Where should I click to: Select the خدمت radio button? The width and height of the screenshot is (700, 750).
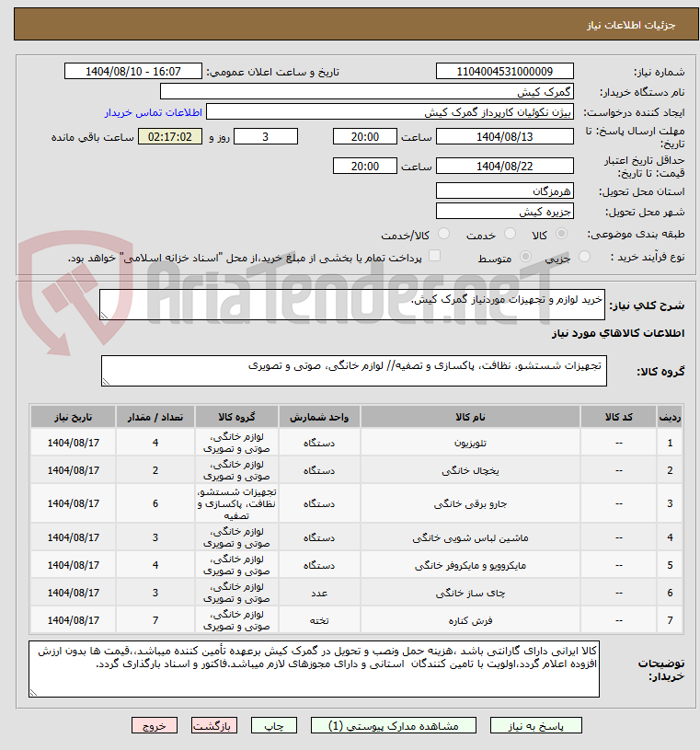pos(511,234)
